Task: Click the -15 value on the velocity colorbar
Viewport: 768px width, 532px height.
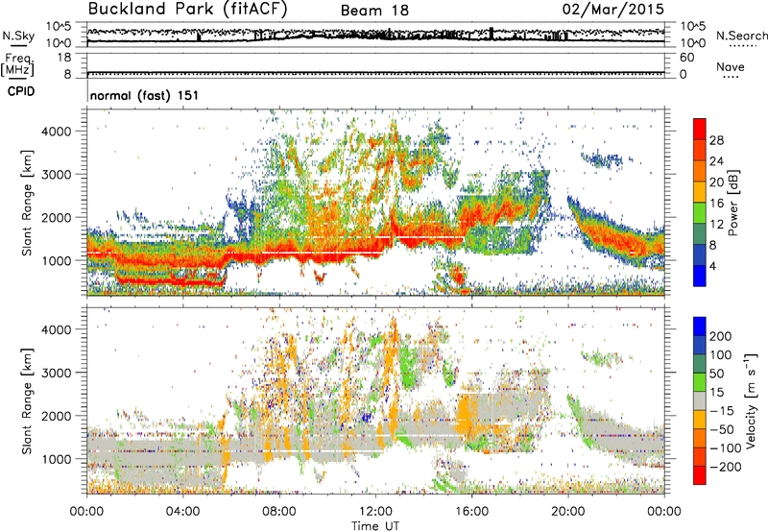Action: pyautogui.click(x=722, y=410)
